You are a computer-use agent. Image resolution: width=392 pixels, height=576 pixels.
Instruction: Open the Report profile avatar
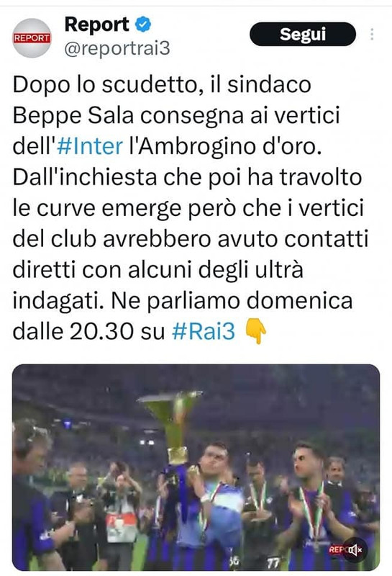[32, 38]
